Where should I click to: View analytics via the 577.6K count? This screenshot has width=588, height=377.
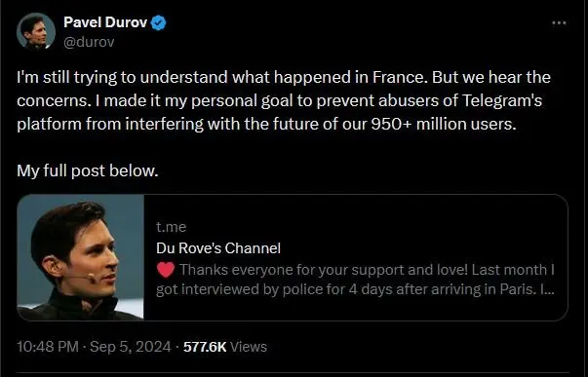pyautogui.click(x=205, y=347)
